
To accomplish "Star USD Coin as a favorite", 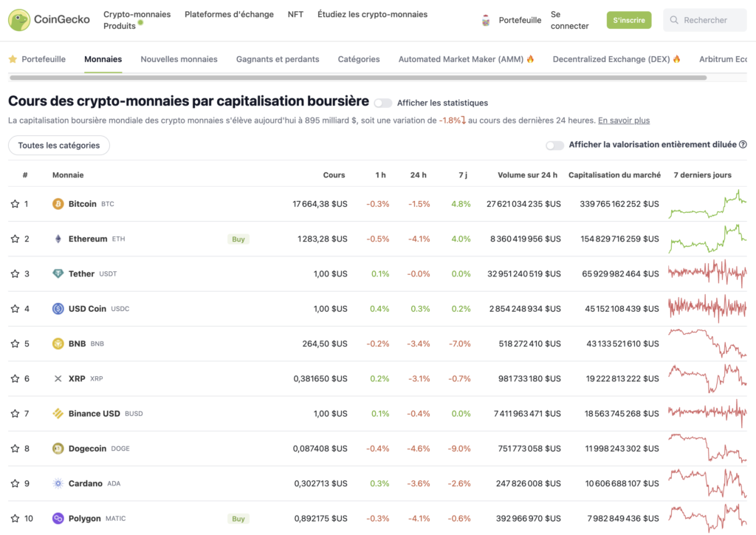I will 15,309.
